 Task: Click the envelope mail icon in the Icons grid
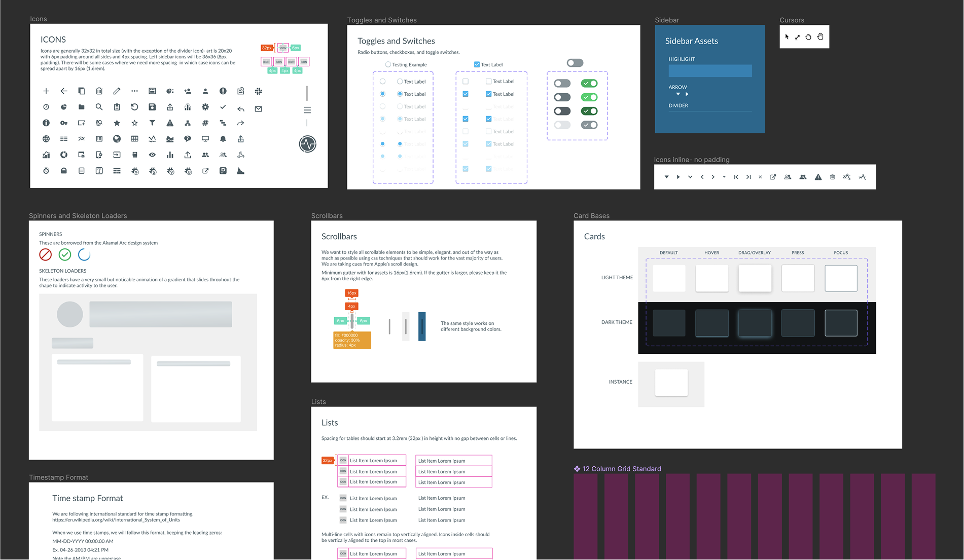coord(259,108)
